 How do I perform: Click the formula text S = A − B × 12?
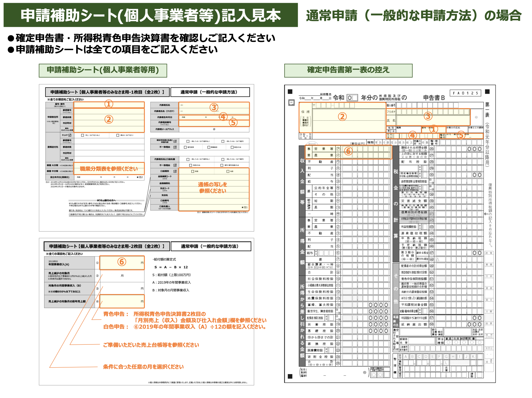[171, 267]
